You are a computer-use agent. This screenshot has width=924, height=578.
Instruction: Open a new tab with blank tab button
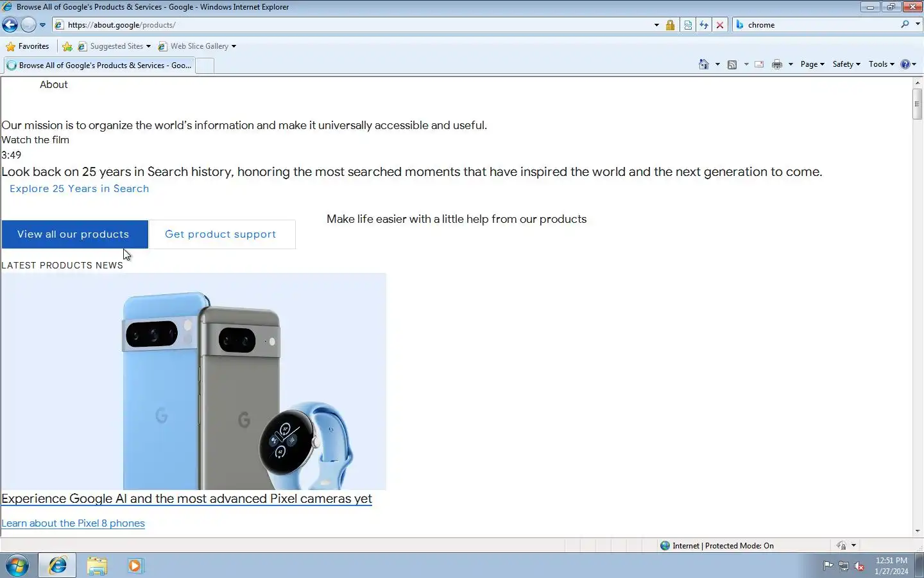point(205,66)
